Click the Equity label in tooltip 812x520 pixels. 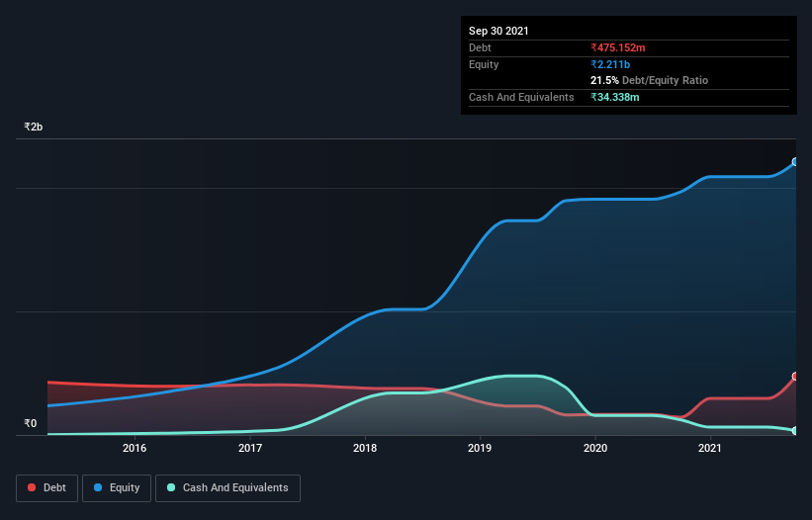coord(484,64)
